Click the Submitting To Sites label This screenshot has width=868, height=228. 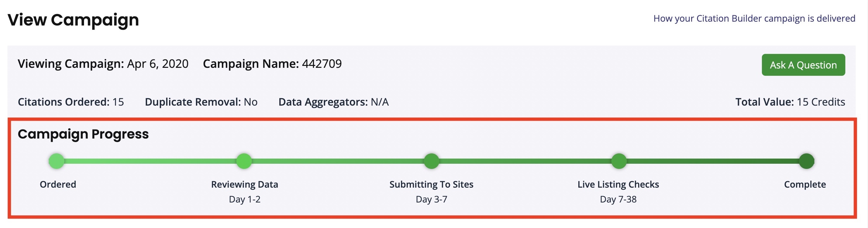pos(431,184)
